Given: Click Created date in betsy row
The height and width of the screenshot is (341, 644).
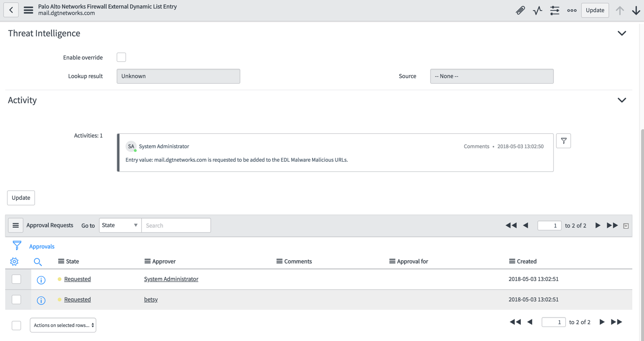Looking at the screenshot, I should coord(533,300).
